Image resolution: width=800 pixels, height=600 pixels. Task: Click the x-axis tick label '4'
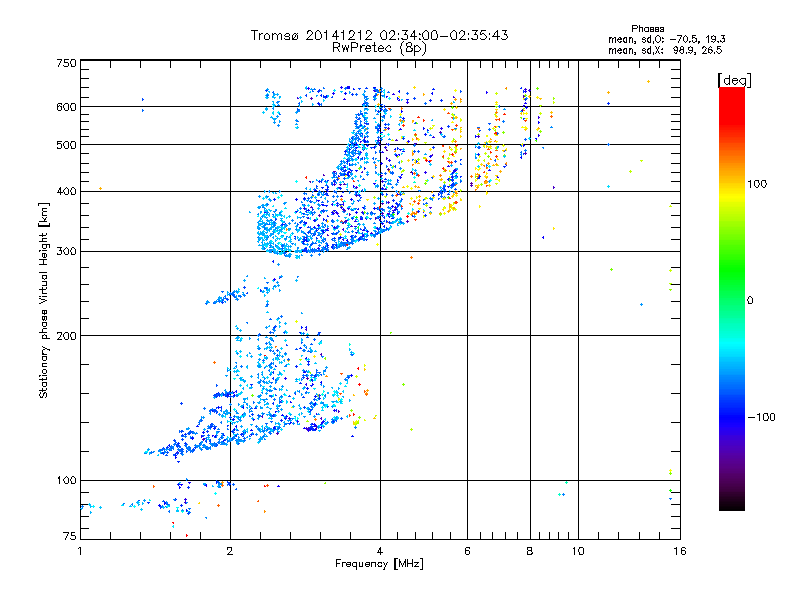tap(380, 551)
